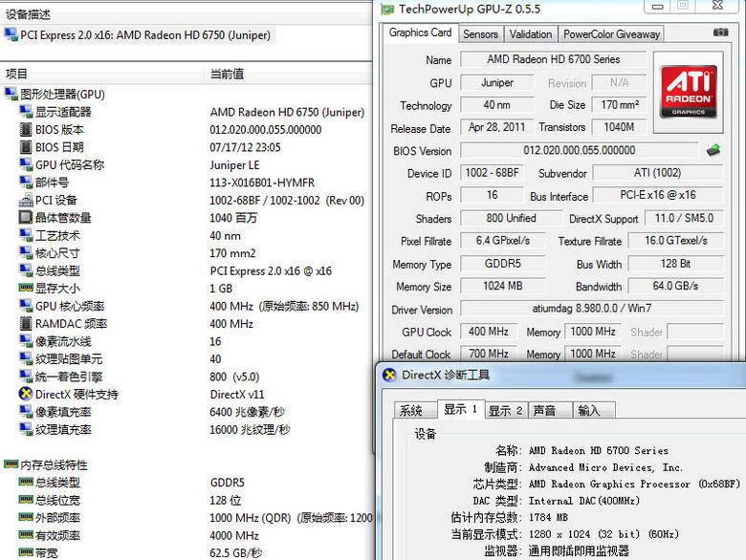Click the chip icon beside BIOS 版本
This screenshot has height=560, width=746.
click(x=26, y=129)
